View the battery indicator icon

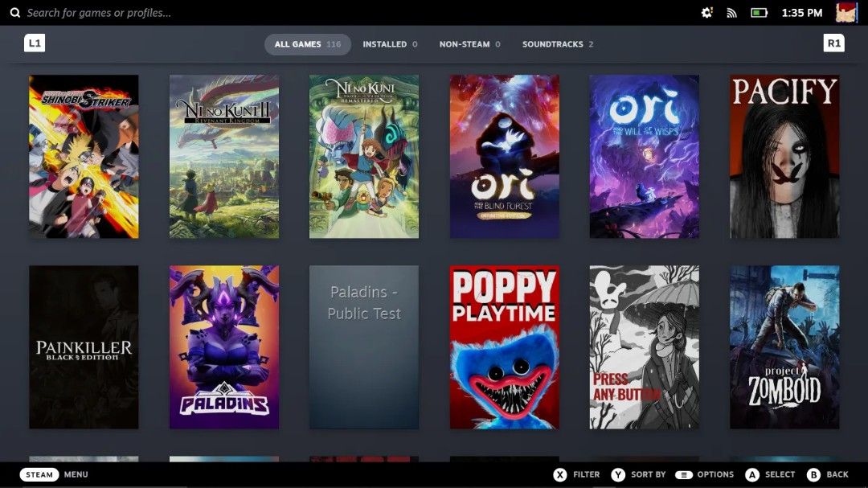(x=759, y=13)
